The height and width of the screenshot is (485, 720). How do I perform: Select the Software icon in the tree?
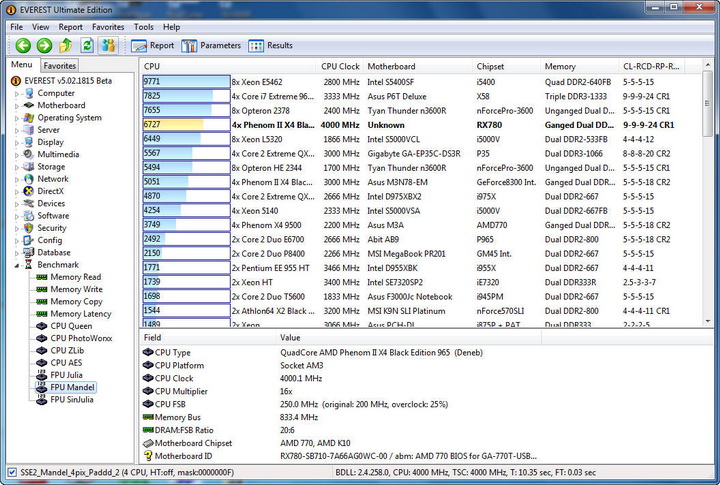point(29,215)
